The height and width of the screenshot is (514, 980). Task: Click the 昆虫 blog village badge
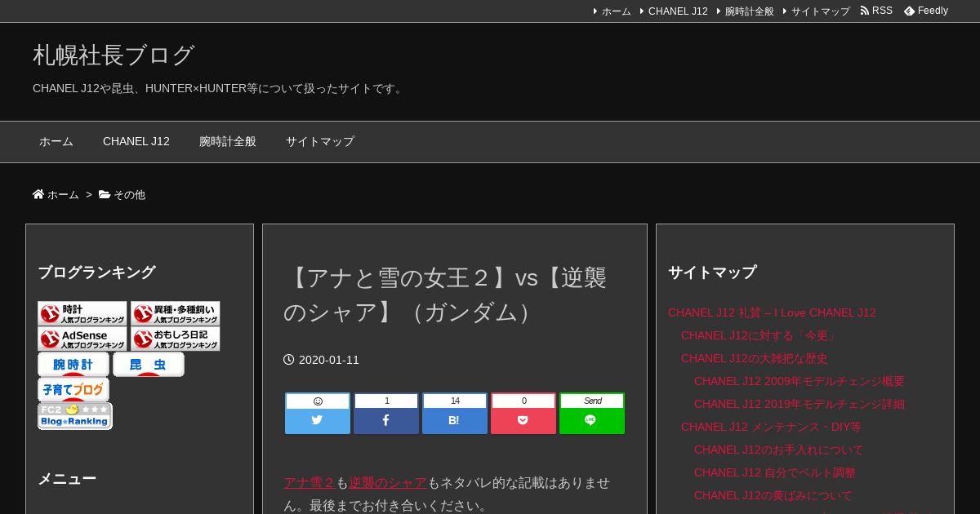[x=149, y=365]
